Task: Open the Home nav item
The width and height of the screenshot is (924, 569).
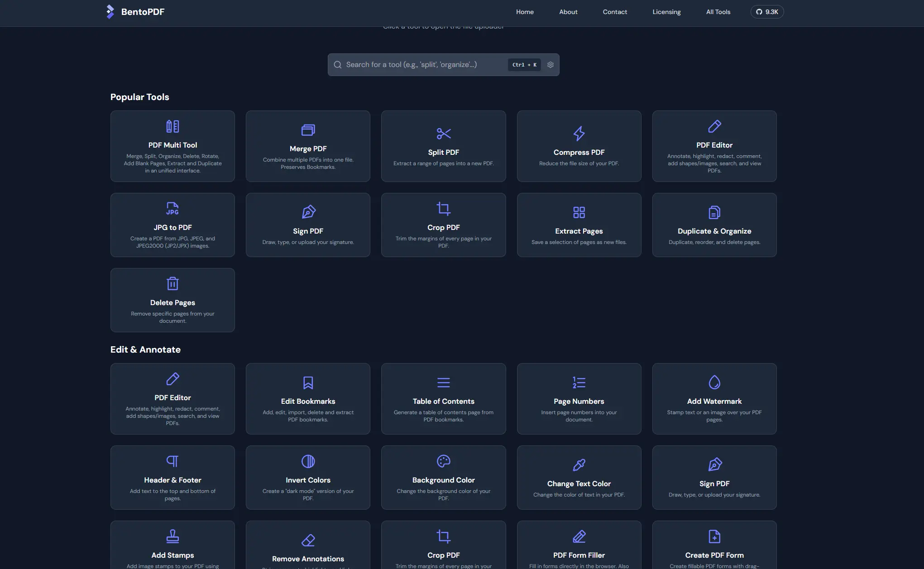Action: (525, 12)
